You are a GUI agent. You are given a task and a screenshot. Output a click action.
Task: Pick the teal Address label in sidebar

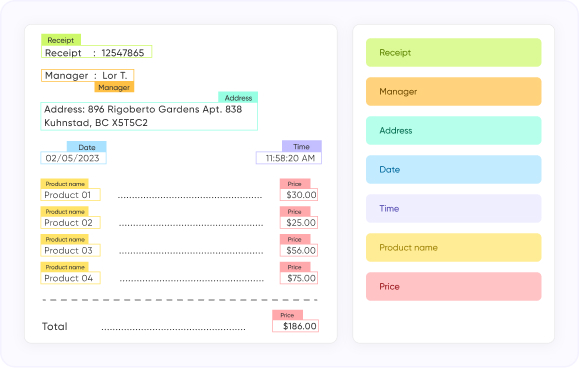point(453,131)
